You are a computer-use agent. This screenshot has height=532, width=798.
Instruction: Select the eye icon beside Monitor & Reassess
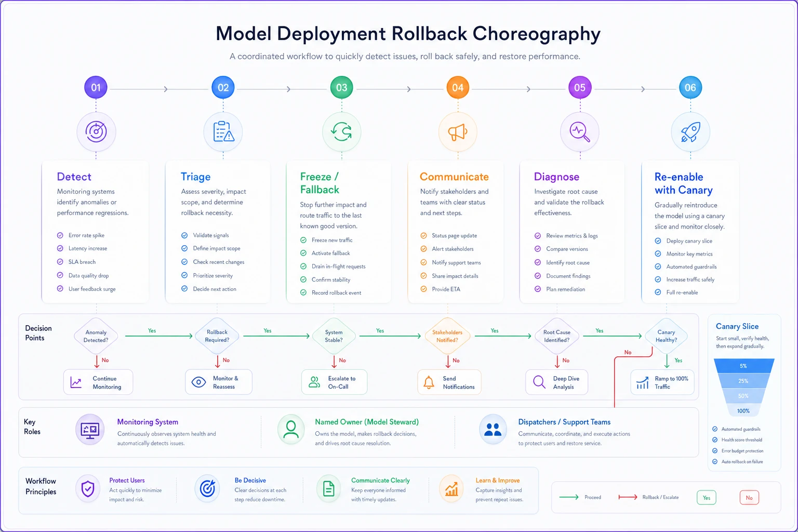(x=198, y=382)
